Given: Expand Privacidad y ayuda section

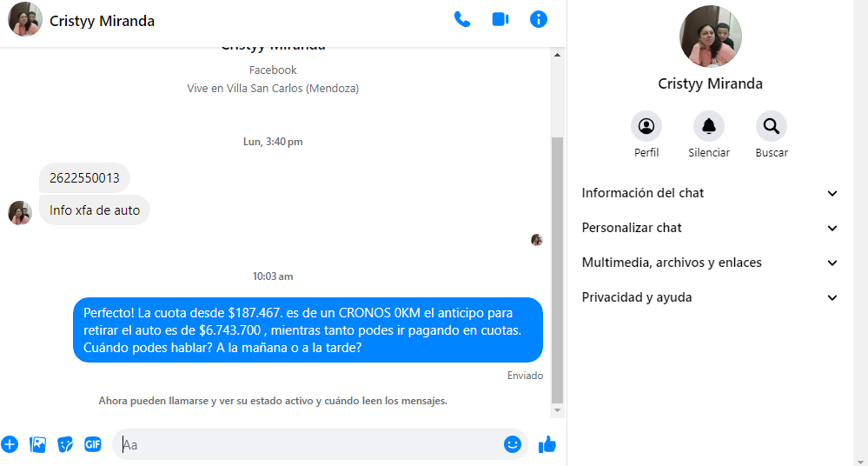Looking at the screenshot, I should pyautogui.click(x=710, y=297).
